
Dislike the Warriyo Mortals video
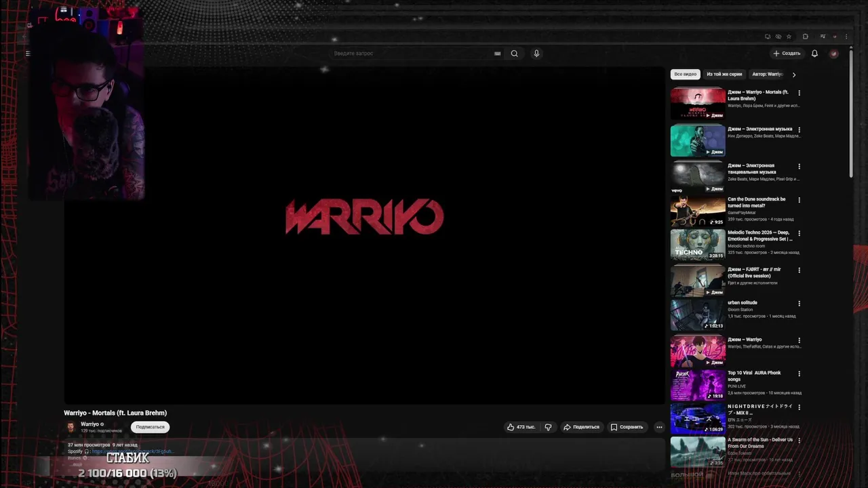click(548, 427)
